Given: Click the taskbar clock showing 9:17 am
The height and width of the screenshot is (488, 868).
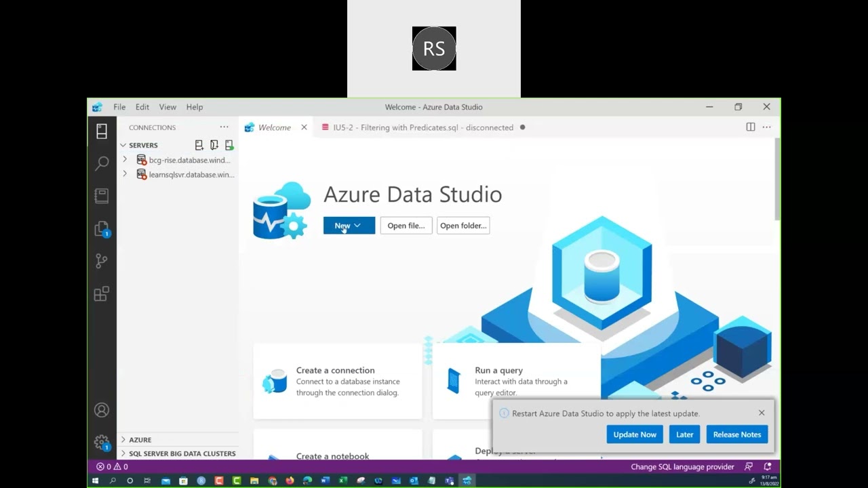Looking at the screenshot, I should [x=769, y=481].
